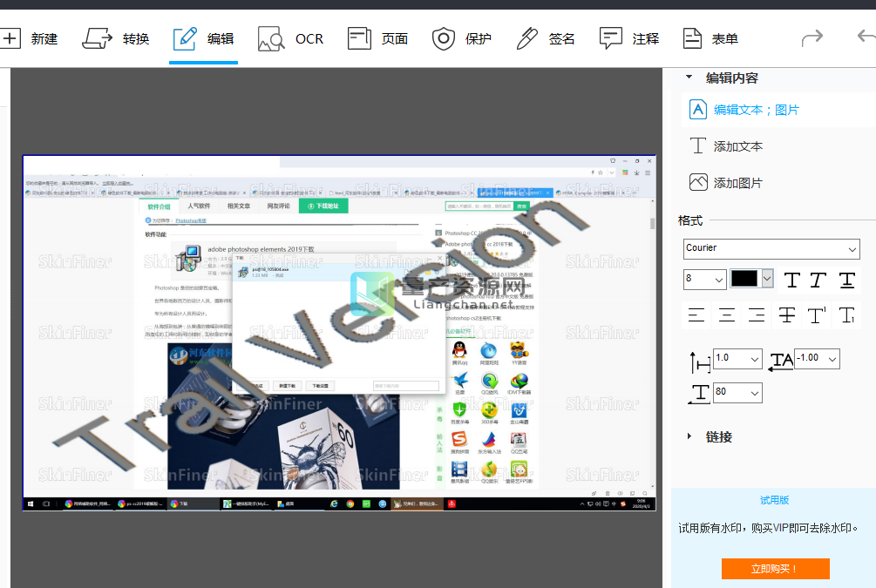Click the document page image
This screenshot has width=876, height=588.
pos(339,333)
